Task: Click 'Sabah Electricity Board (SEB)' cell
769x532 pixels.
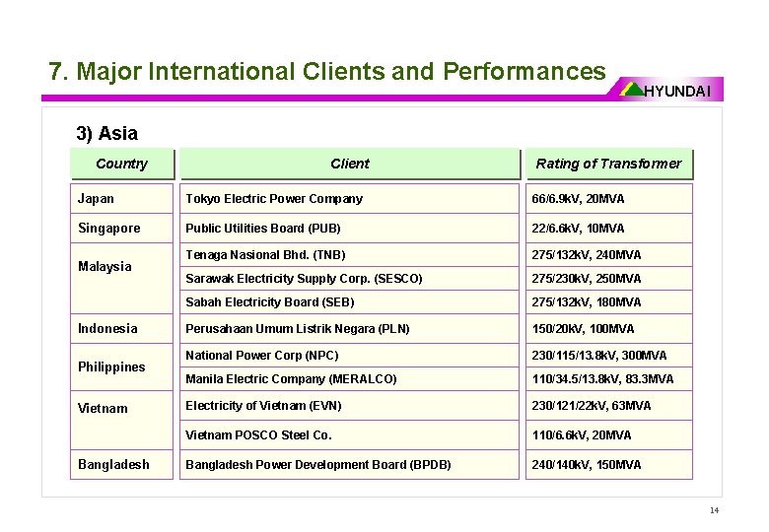Action: 349,301
